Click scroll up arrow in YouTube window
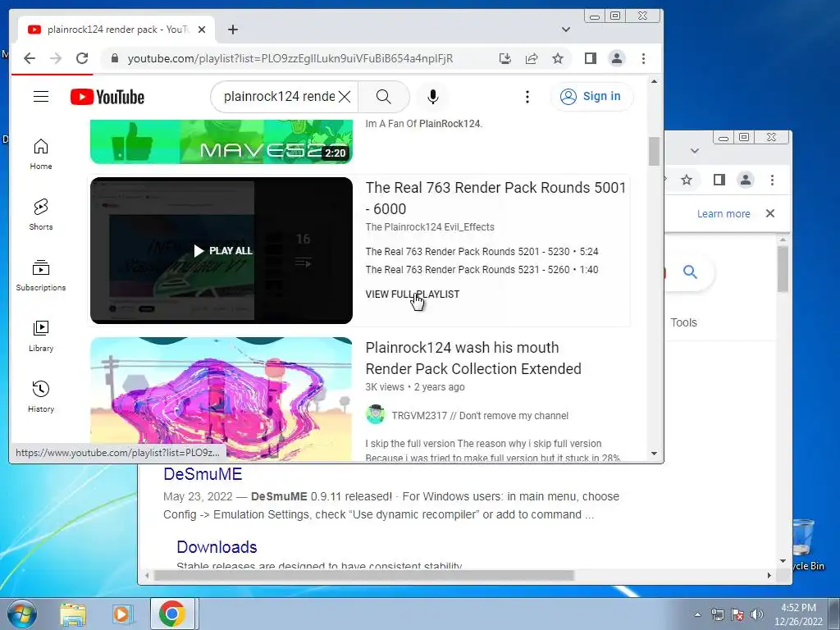Image resolution: width=840 pixels, height=630 pixels. tap(654, 81)
